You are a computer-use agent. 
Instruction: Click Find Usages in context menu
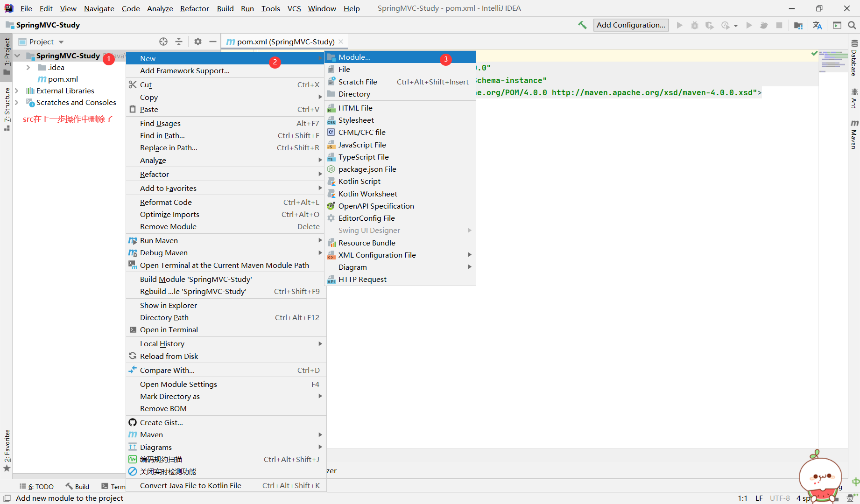coord(226,123)
